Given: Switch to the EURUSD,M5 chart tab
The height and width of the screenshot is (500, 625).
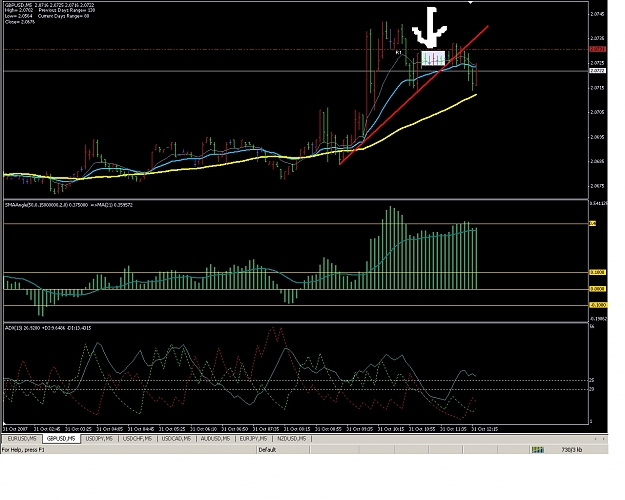Looking at the screenshot, I should 22,439.
